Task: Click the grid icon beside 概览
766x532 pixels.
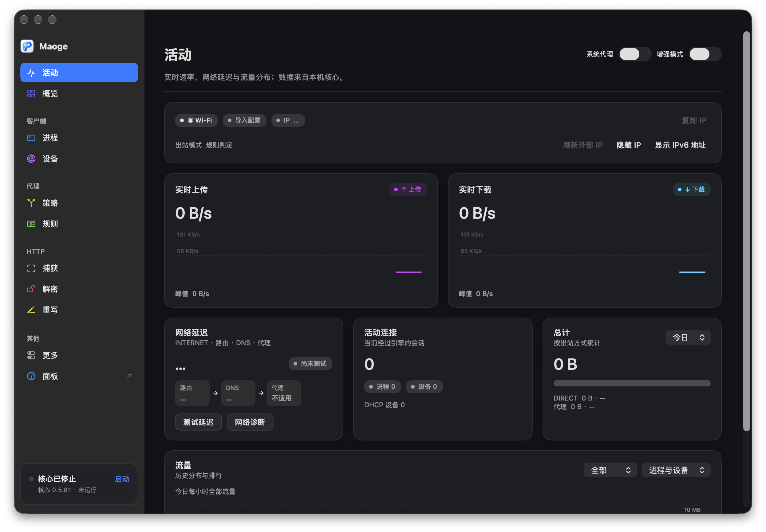Action: [31, 94]
